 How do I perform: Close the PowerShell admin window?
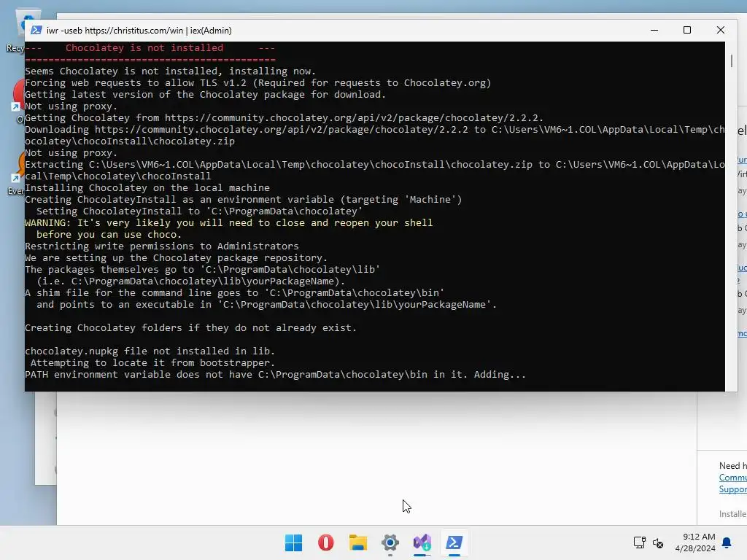point(720,30)
